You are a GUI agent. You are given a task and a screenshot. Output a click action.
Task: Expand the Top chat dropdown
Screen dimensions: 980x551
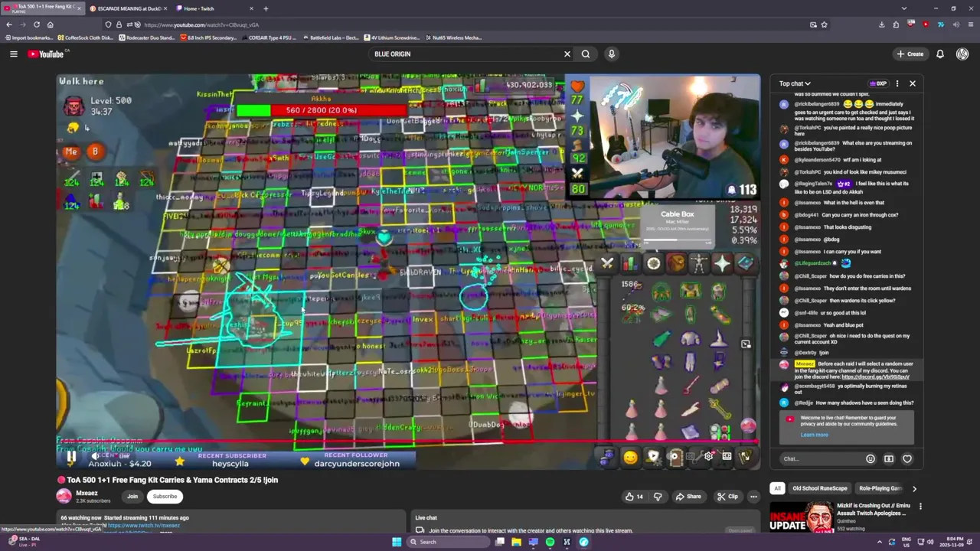[795, 83]
